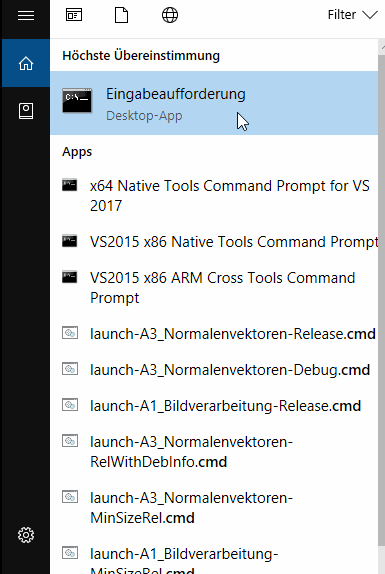Click the Eingabeaufforderung command prompt icon
Image resolution: width=385 pixels, height=574 pixels.
77,100
